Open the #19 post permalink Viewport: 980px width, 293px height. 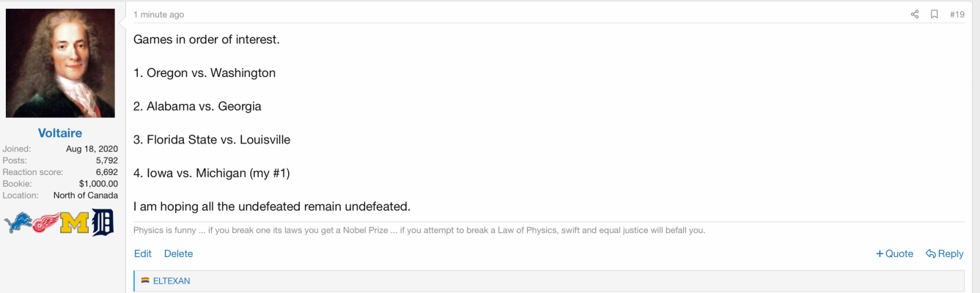[957, 15]
